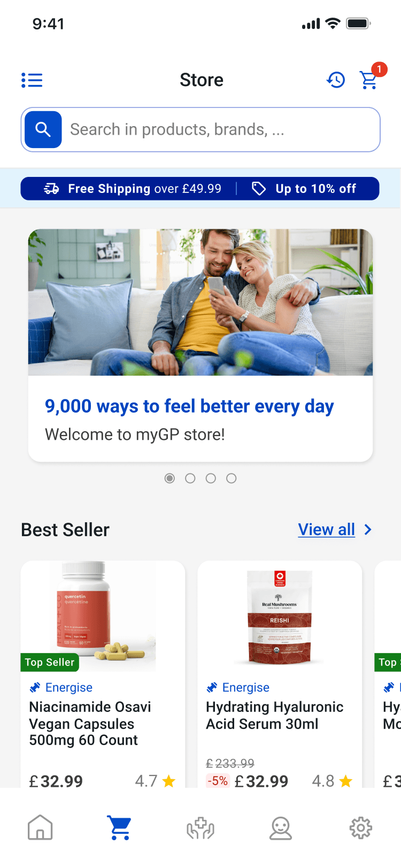This screenshot has width=401, height=868.
Task: Open the Up to 10% off offer
Action: (x=304, y=189)
